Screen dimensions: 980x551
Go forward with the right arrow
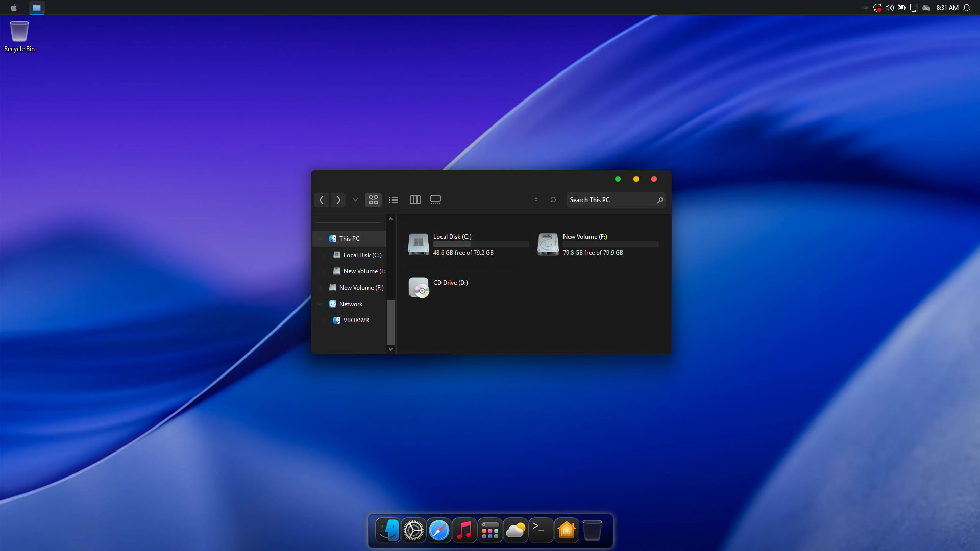coord(338,200)
